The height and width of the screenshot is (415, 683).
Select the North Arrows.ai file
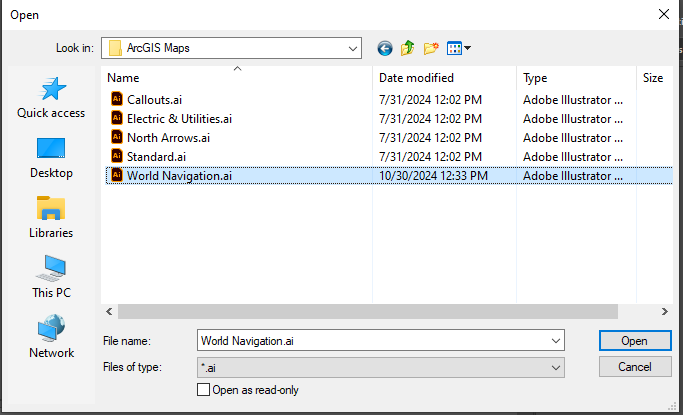[x=168, y=138]
